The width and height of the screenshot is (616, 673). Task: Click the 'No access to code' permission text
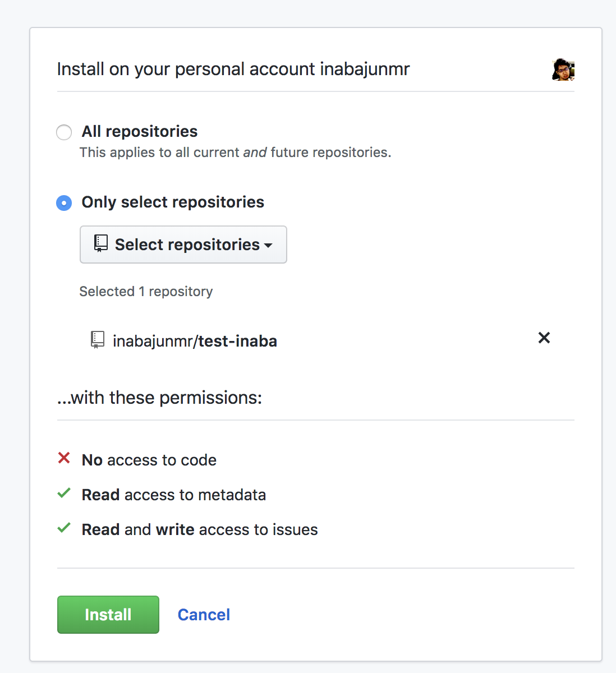[x=149, y=460]
